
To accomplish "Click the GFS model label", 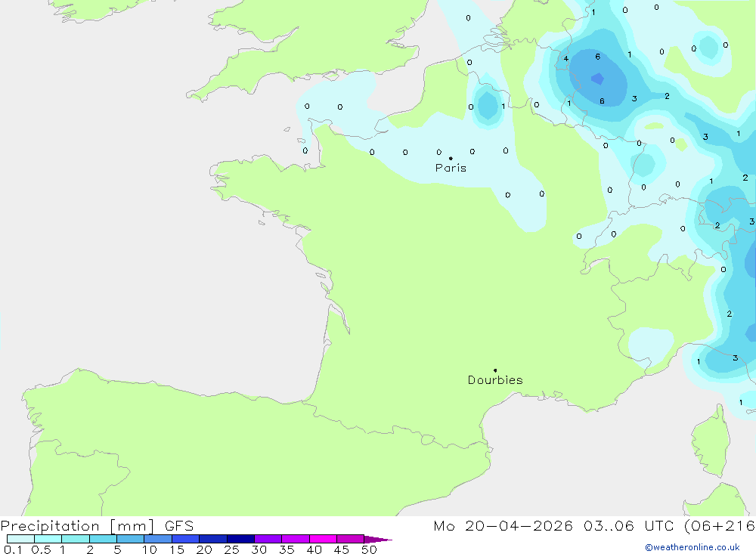I will (x=179, y=526).
